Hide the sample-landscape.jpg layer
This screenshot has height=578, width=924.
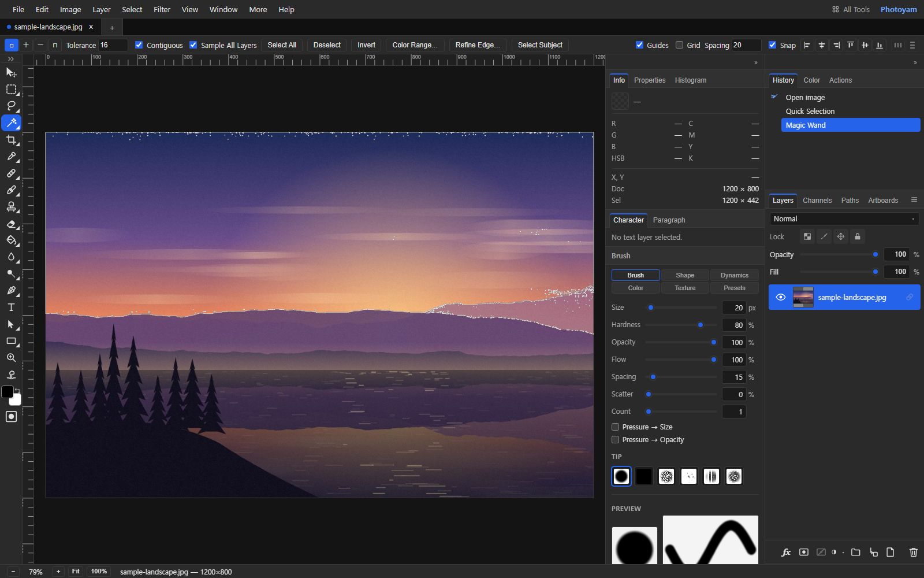(x=781, y=297)
